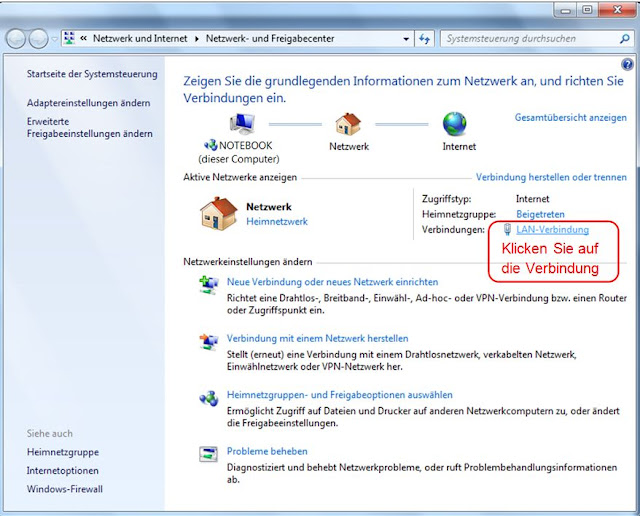This screenshot has width=640, height=516.
Task: Click the refresh button beside address bar
Action: (x=424, y=39)
